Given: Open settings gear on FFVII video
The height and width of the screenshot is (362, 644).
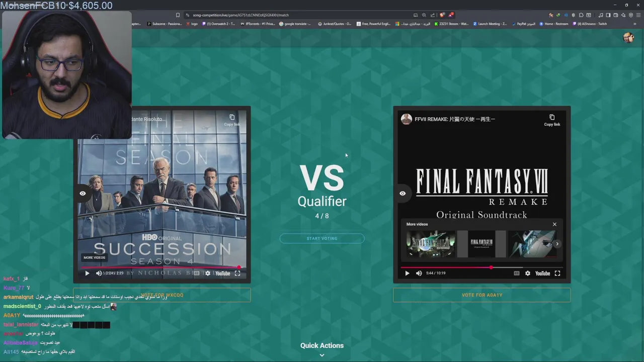Looking at the screenshot, I should point(527,274).
